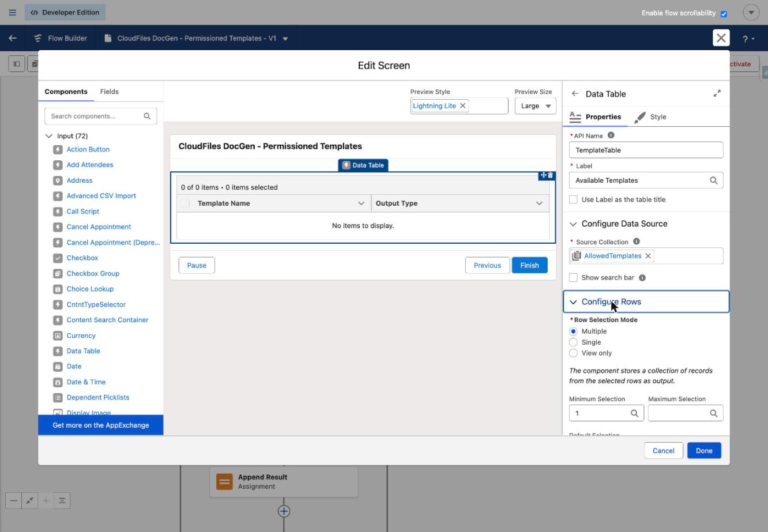768x532 pixels.
Task: Click the Append Result assignment icon
Action: [224, 482]
